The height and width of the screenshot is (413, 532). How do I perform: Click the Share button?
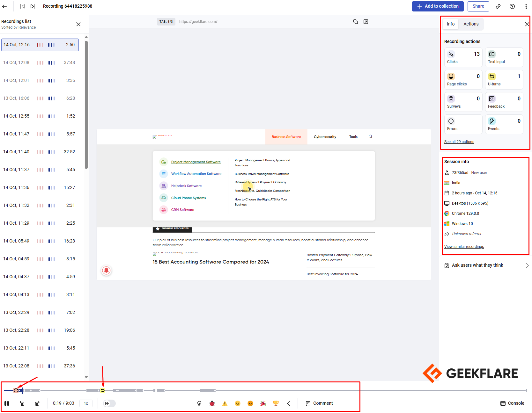click(x=478, y=6)
